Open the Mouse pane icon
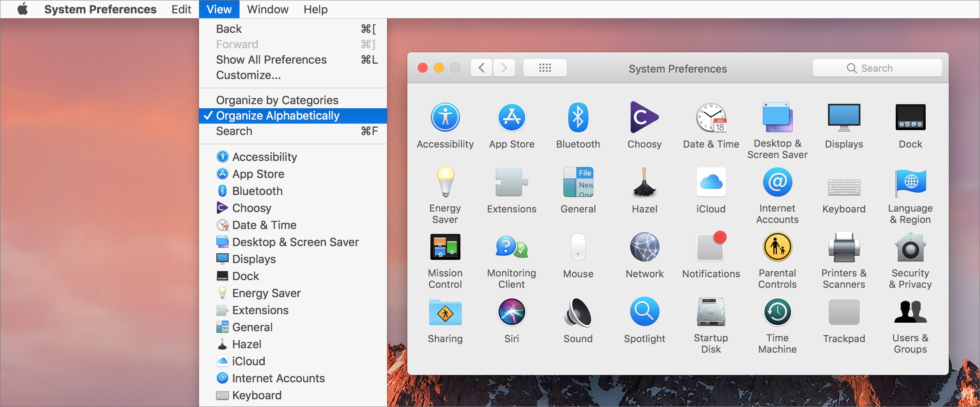This screenshot has width=980, height=407. click(578, 247)
